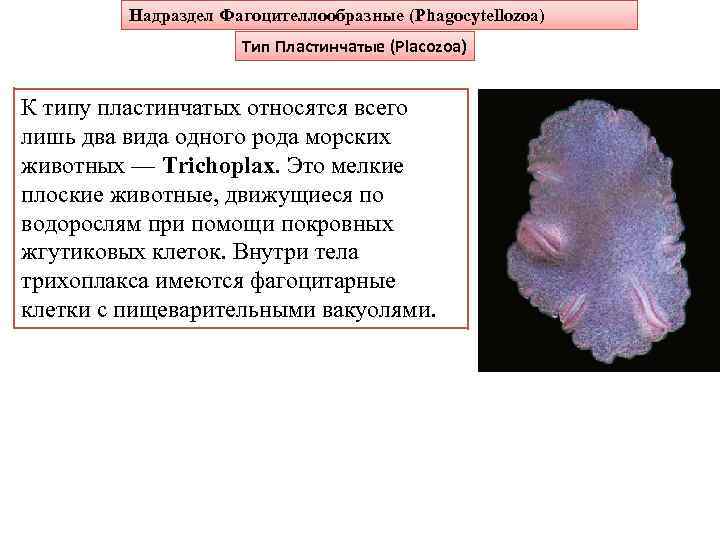Click the line 'К типу пластинчатых относятся всего'
Image resolution: width=720 pixels, height=540 pixels.
pyautogui.click(x=214, y=109)
